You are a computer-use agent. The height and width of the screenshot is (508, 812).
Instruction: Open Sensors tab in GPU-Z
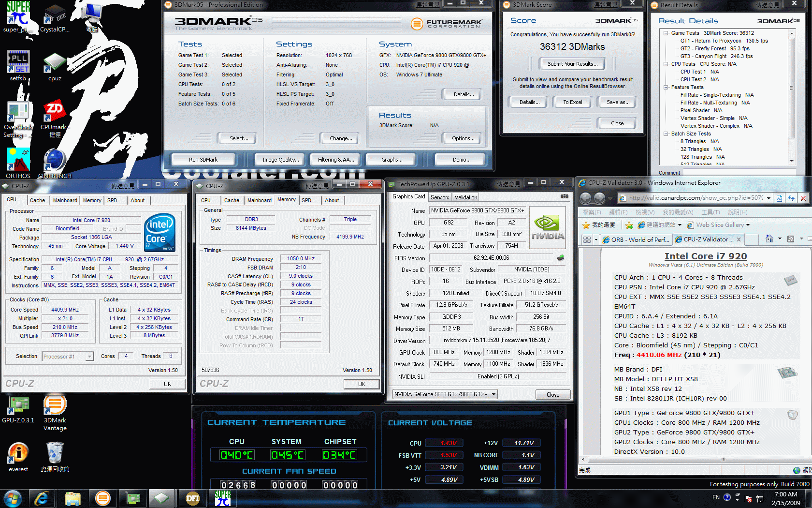(440, 197)
